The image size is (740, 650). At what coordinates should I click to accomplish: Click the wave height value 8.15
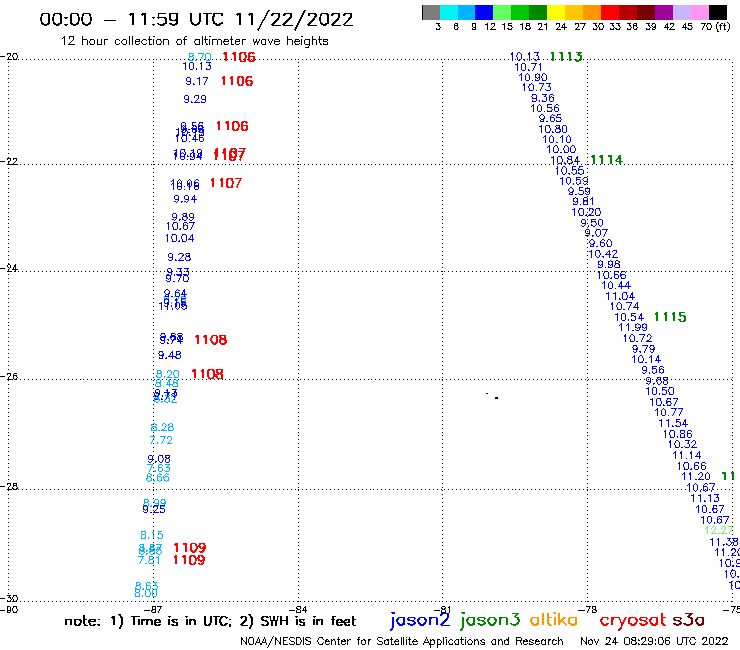click(x=152, y=535)
